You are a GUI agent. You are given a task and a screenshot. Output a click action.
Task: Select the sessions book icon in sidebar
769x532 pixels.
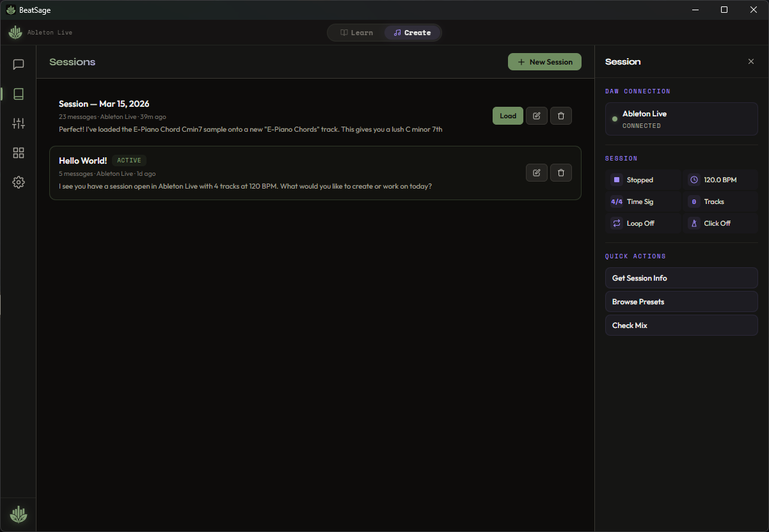pyautogui.click(x=18, y=94)
